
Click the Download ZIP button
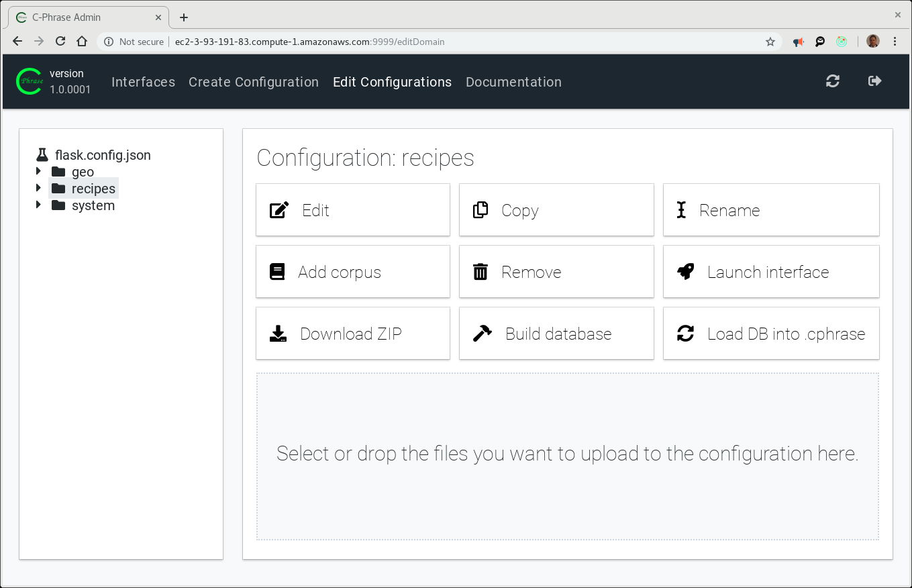353,334
